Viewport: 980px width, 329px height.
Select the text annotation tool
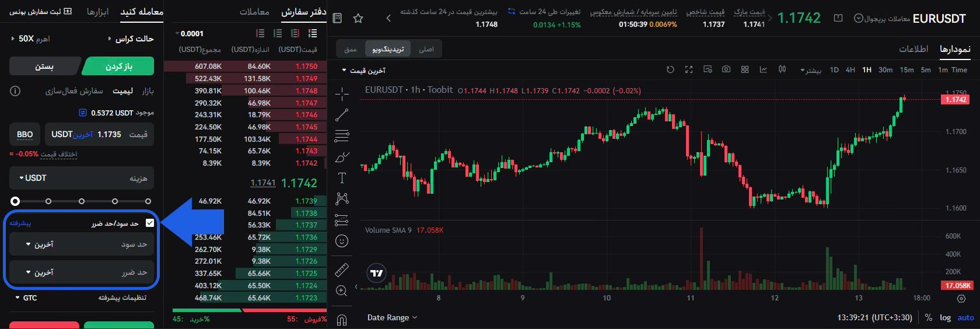[x=342, y=178]
